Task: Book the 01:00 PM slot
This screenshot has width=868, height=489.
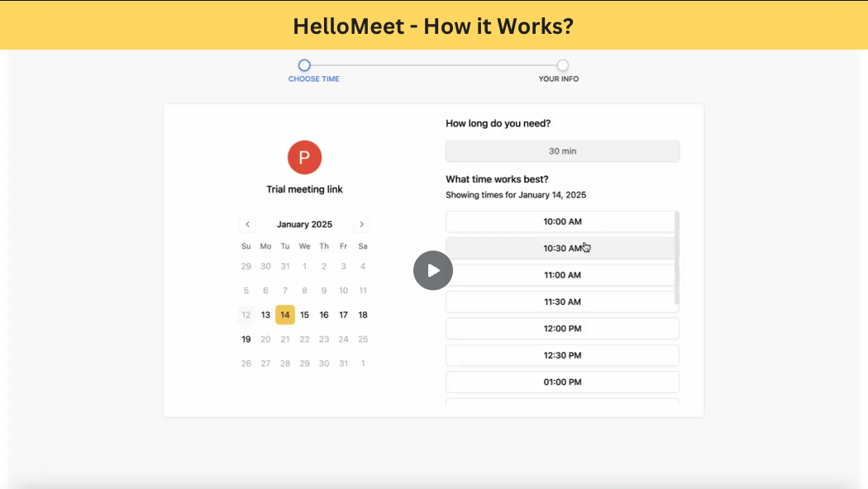Action: coord(562,382)
